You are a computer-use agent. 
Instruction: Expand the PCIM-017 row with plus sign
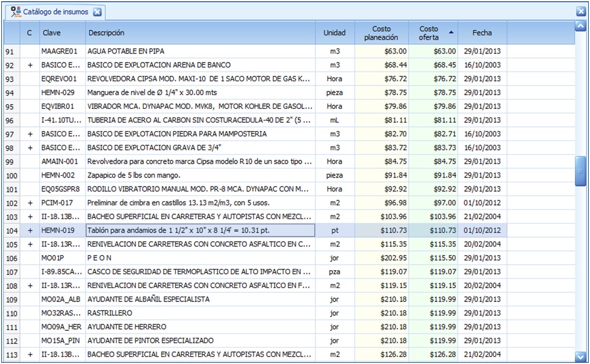pos(29,203)
